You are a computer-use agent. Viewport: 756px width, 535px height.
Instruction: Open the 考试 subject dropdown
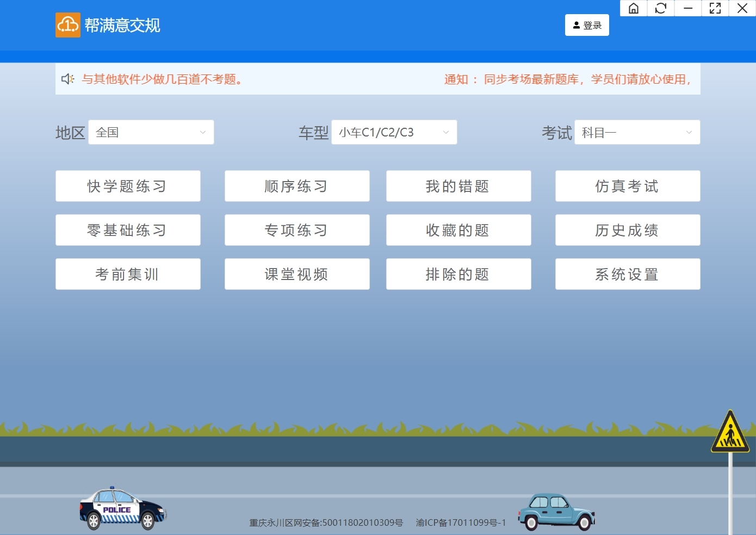(x=637, y=132)
